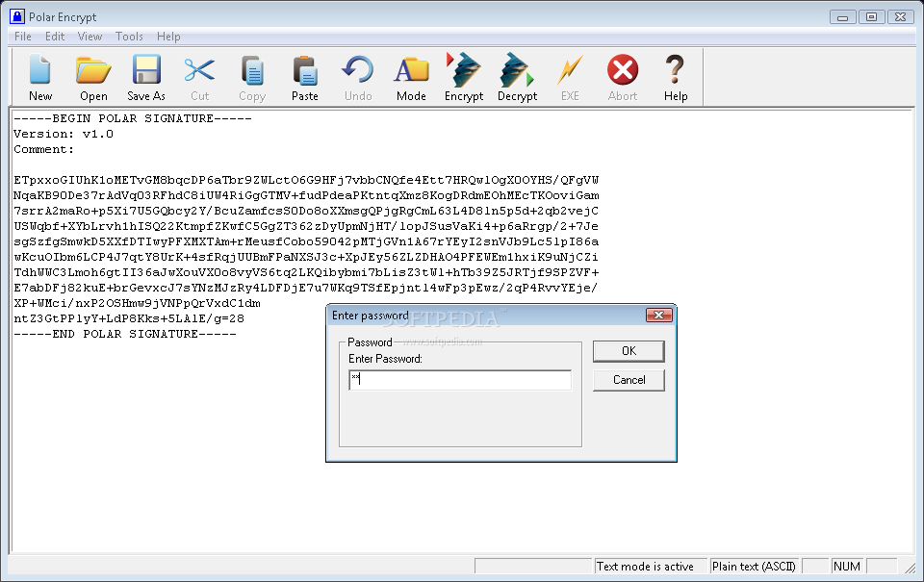The image size is (924, 582).
Task: Click Cancel in the password dialog
Action: 629,380
